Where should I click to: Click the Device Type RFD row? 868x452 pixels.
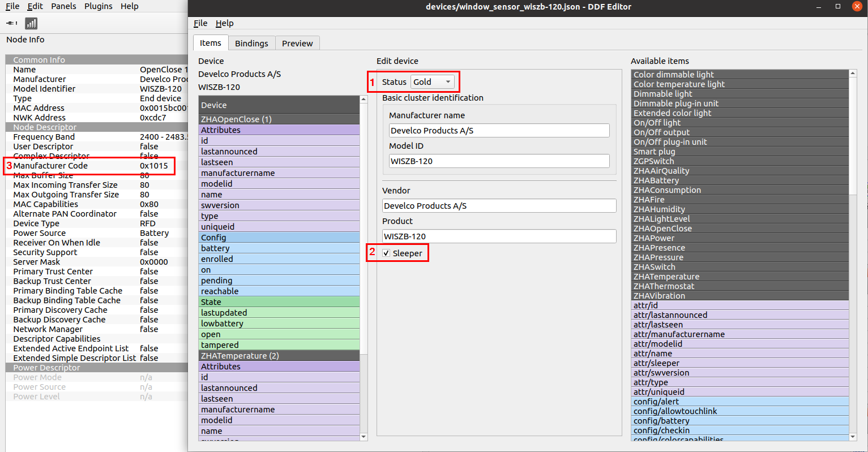97,223
